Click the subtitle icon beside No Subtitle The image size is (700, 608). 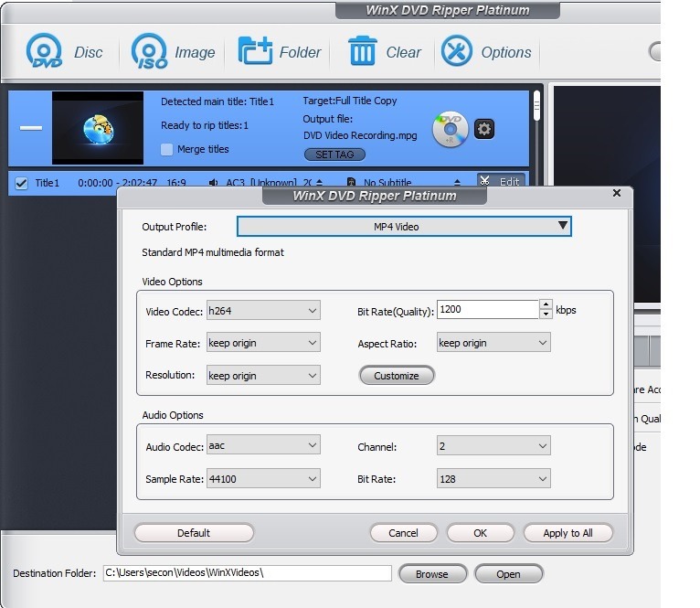[x=351, y=182]
